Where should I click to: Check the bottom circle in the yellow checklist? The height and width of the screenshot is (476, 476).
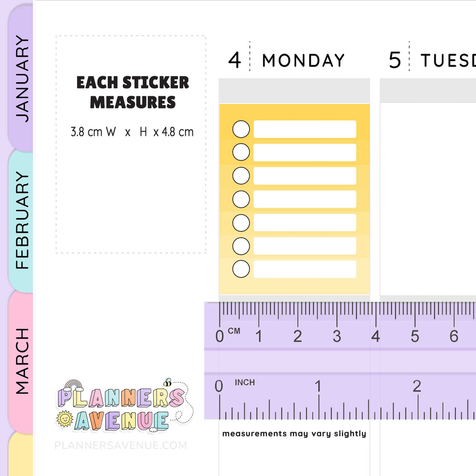tap(241, 269)
